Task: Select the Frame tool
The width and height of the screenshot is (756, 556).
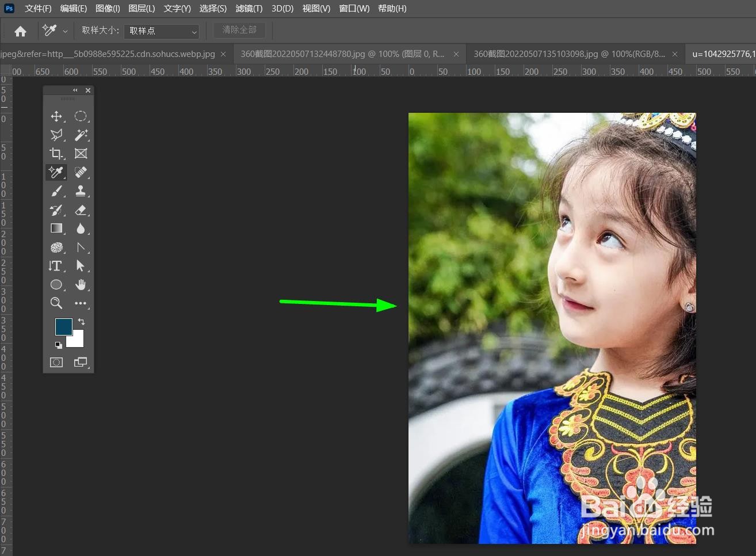Action: (81, 154)
